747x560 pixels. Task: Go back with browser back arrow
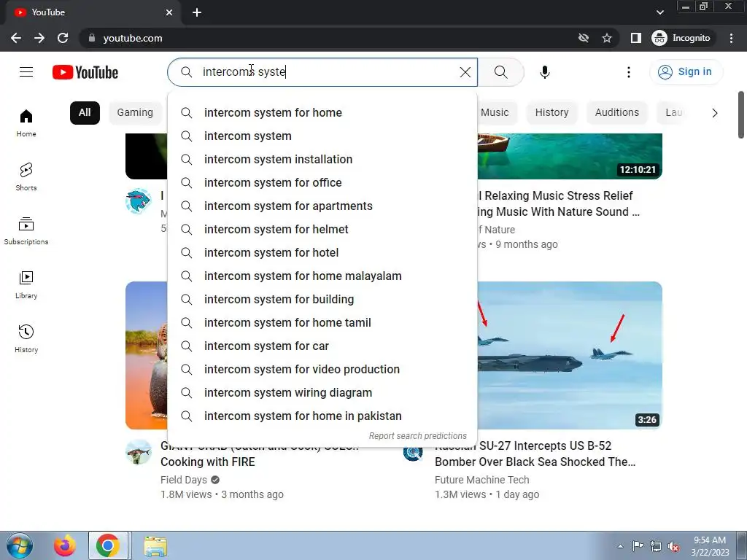pyautogui.click(x=16, y=38)
